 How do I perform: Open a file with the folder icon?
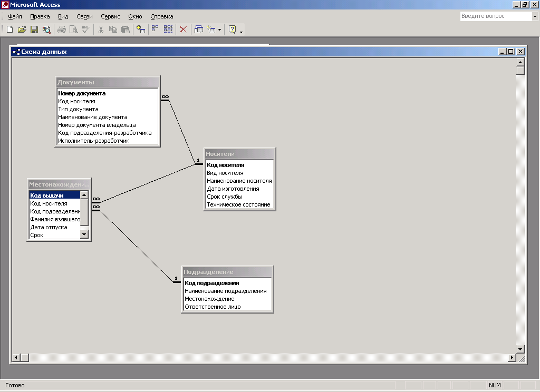click(x=22, y=30)
